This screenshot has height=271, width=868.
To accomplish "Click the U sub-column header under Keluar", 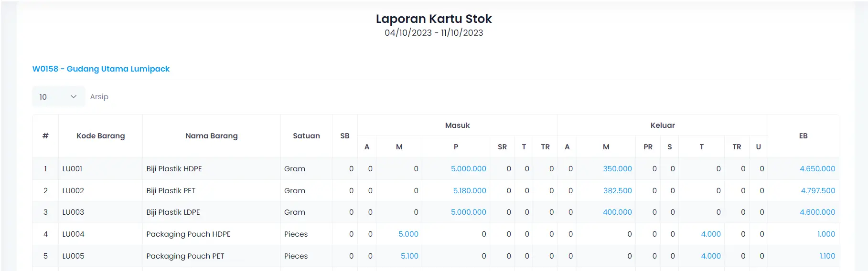I will (x=758, y=147).
